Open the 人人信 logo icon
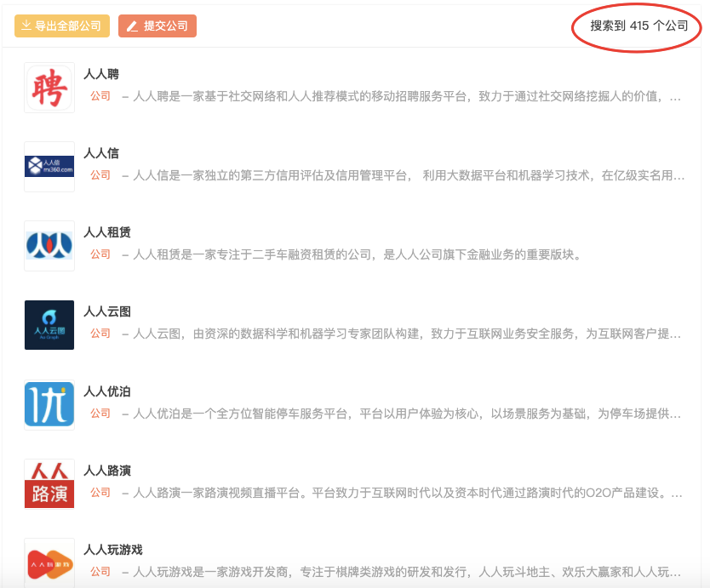The height and width of the screenshot is (588, 710). 49,167
